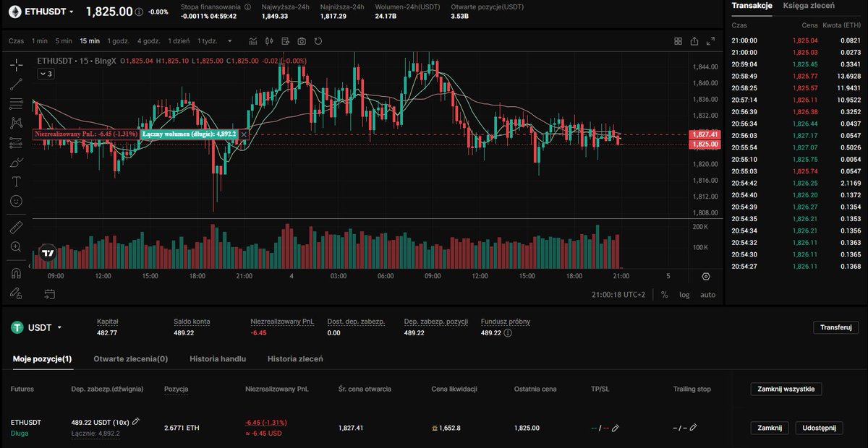Viewport: 868px width, 448px height.
Task: Select the crosshair cursor tool
Action: [16, 65]
